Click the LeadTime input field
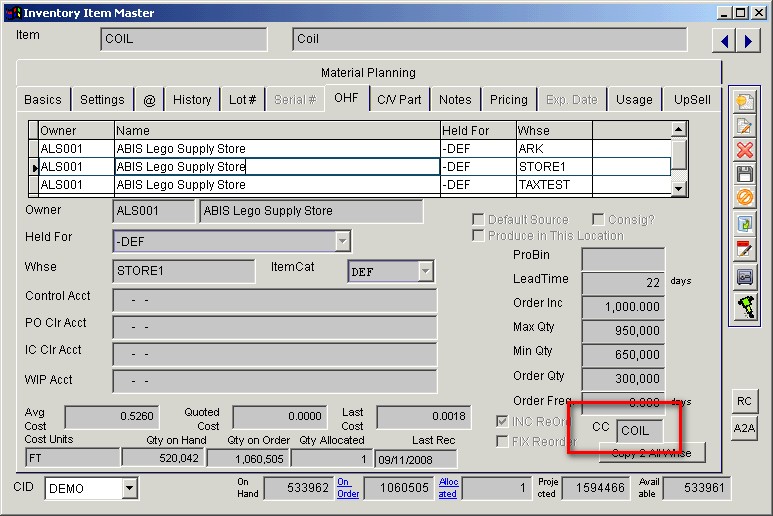This screenshot has width=773, height=516. [622, 283]
